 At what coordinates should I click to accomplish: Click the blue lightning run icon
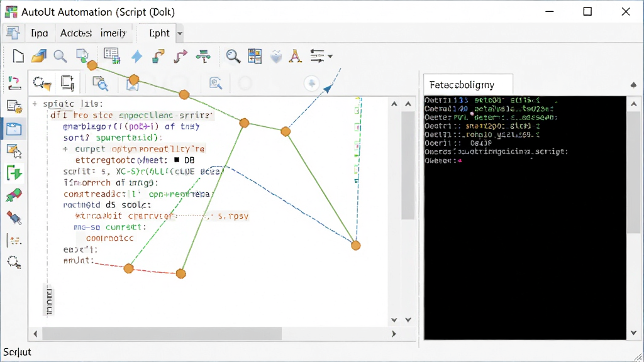136,56
